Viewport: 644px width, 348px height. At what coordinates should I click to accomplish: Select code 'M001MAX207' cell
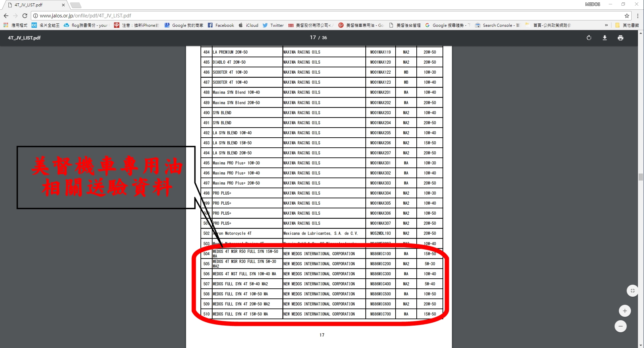click(x=380, y=153)
